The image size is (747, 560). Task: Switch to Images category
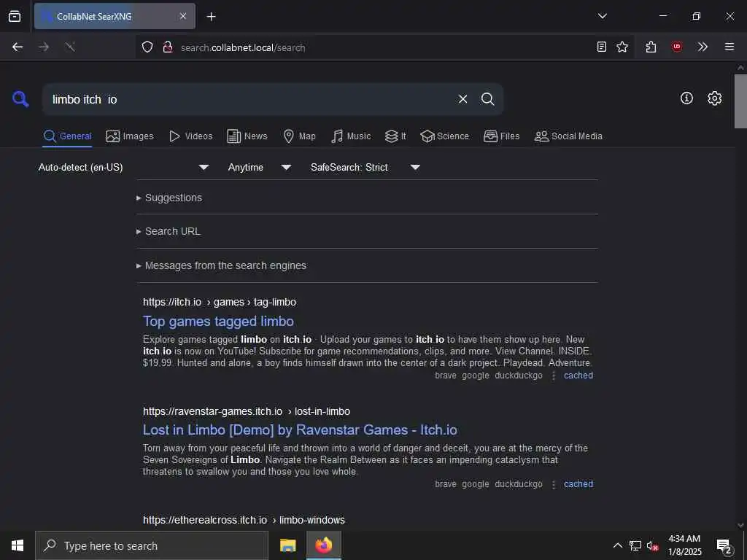[x=130, y=136]
